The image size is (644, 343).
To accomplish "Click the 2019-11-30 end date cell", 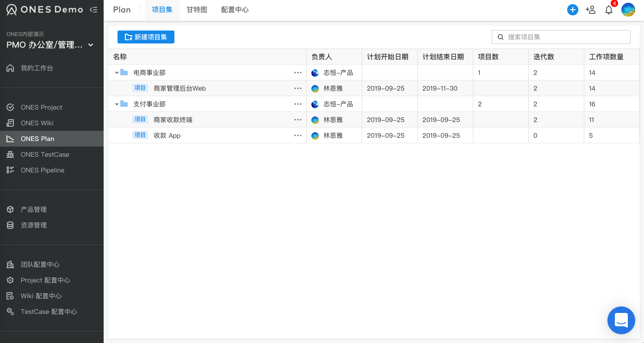I will 445,88.
